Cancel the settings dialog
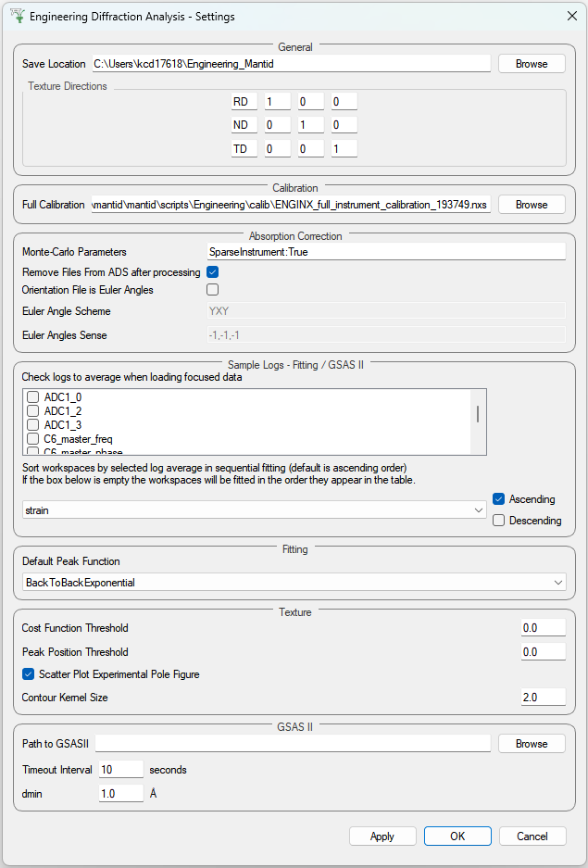588x868 pixels. (532, 837)
